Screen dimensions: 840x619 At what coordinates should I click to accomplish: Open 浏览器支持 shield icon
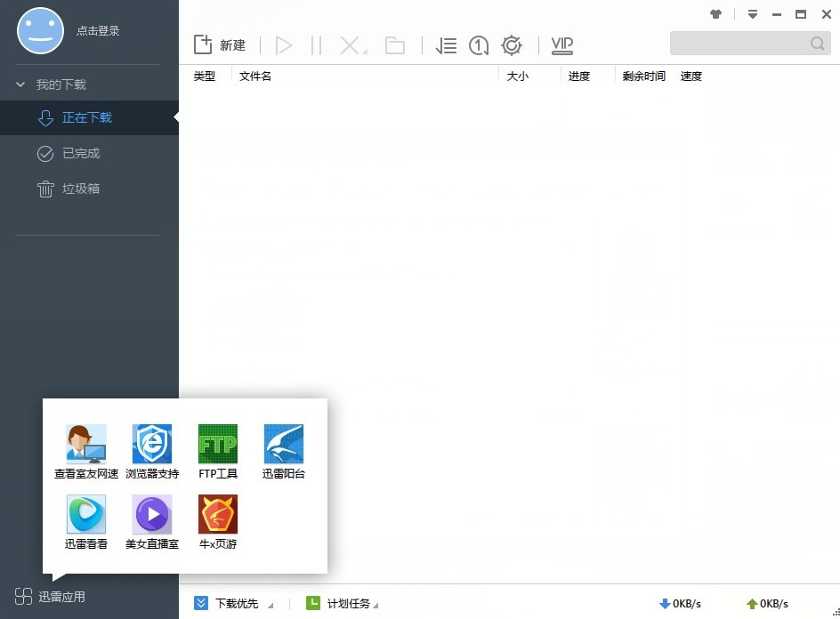tap(152, 444)
